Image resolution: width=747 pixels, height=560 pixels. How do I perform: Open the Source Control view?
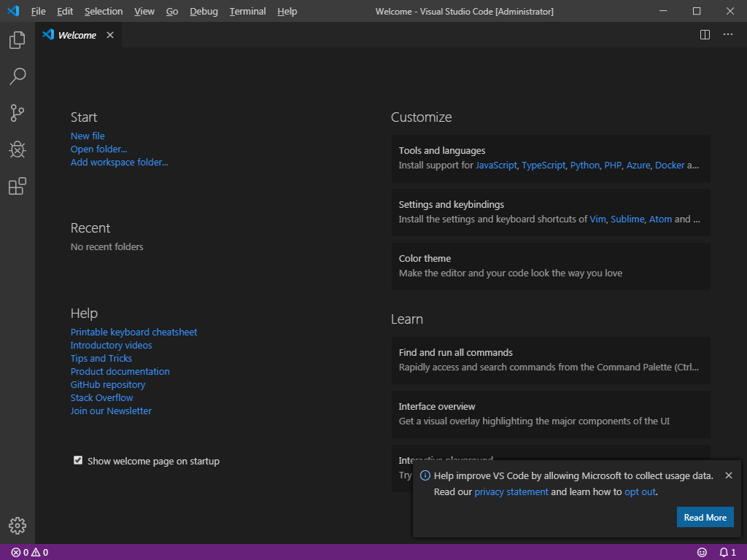pyautogui.click(x=18, y=113)
